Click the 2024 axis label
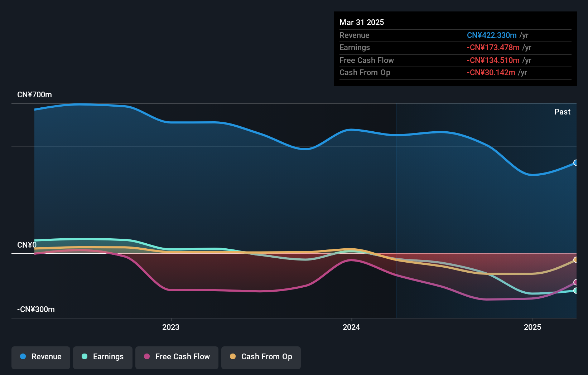The image size is (588, 375). pos(351,327)
